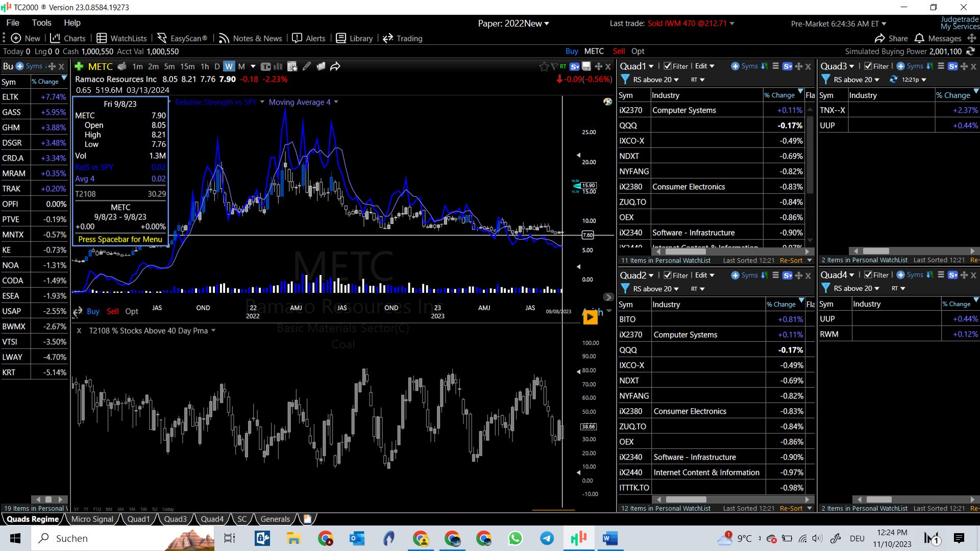
Task: Toggle the Quad2 Filter checkbox
Action: [668, 275]
